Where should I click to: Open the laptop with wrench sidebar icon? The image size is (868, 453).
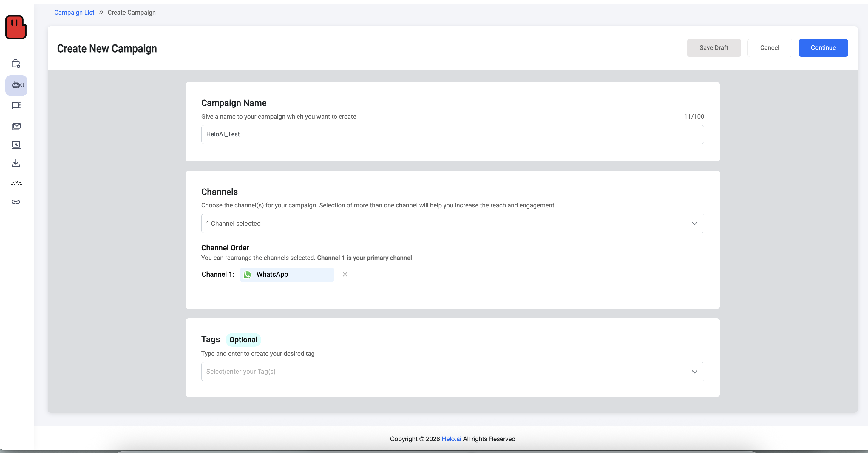coord(16,145)
